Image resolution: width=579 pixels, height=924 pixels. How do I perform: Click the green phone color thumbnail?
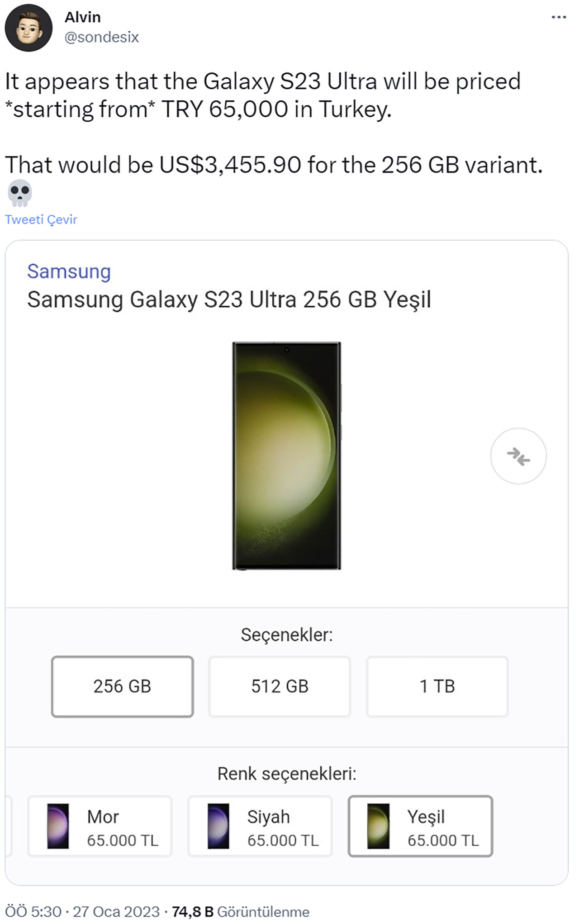378,826
